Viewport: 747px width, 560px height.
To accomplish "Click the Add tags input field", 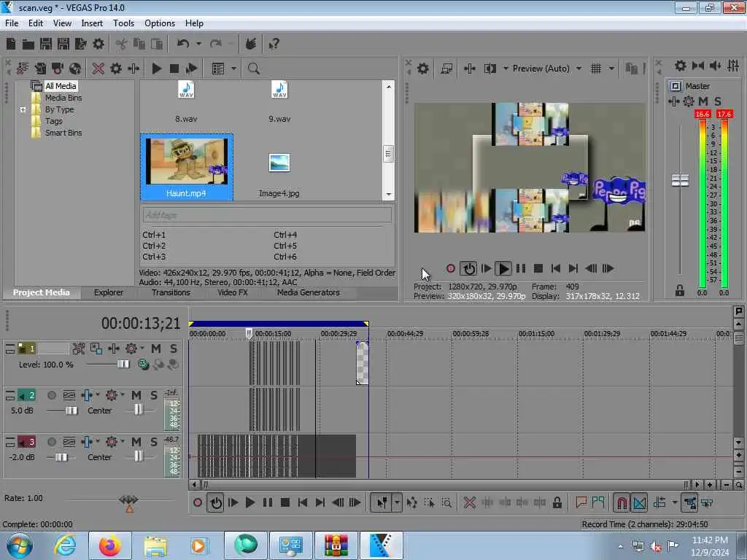I will [x=267, y=215].
